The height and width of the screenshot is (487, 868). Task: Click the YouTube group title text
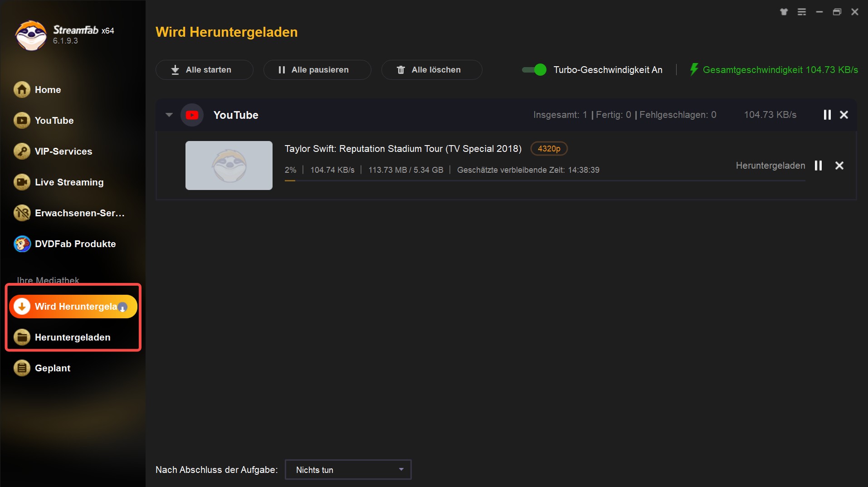tap(236, 115)
